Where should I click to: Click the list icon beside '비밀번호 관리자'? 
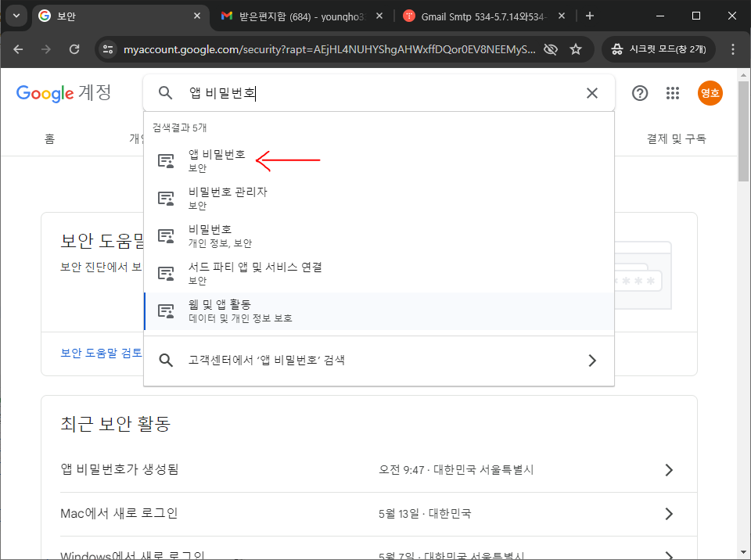[x=166, y=199]
